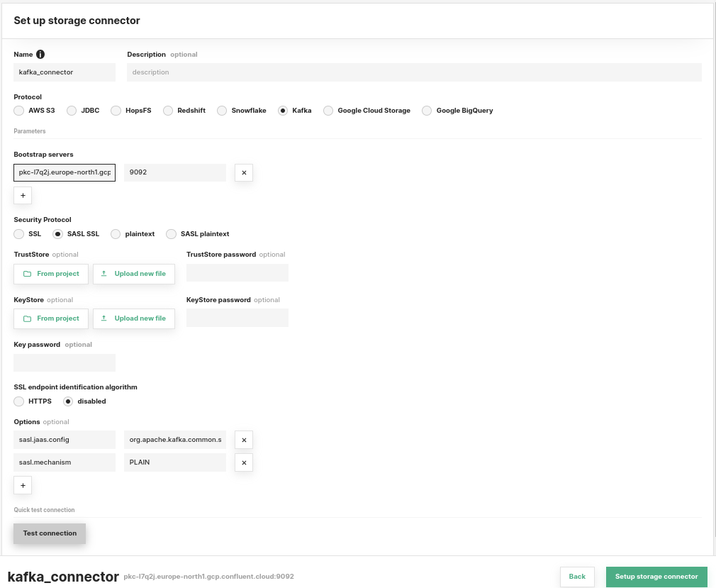Upload new file for TrustStore
716x588 pixels.
point(134,274)
